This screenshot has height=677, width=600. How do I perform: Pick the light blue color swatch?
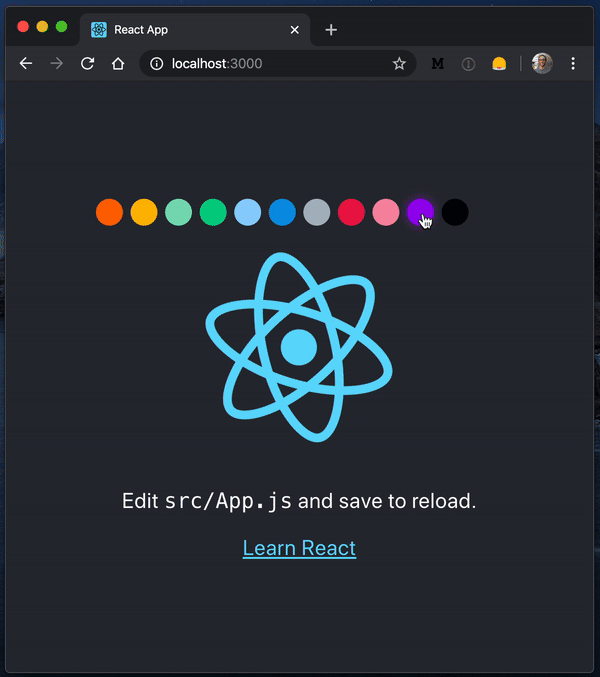click(x=247, y=212)
